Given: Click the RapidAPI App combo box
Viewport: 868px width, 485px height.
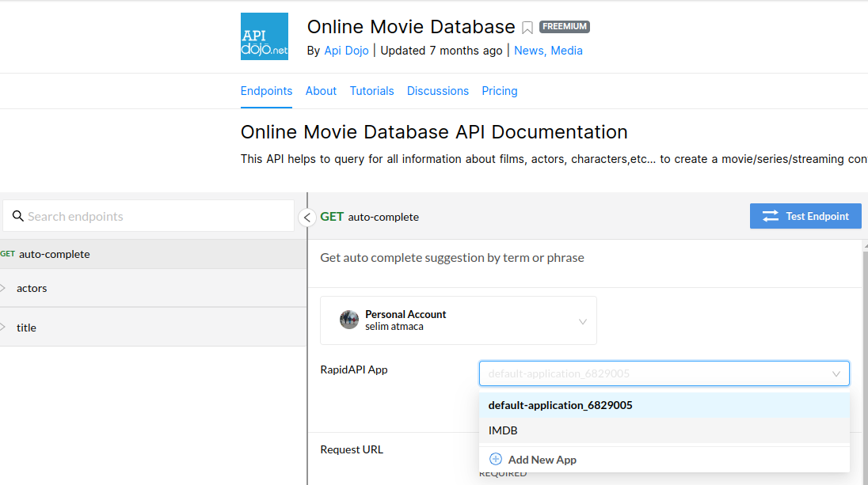Looking at the screenshot, I should point(664,373).
